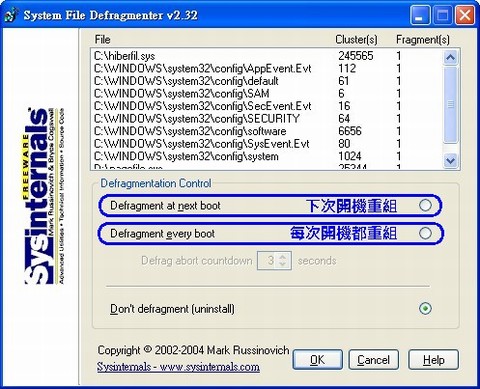Screen dimensions: 480x389
Task: Click the app icon in title bar
Action: [11, 15]
